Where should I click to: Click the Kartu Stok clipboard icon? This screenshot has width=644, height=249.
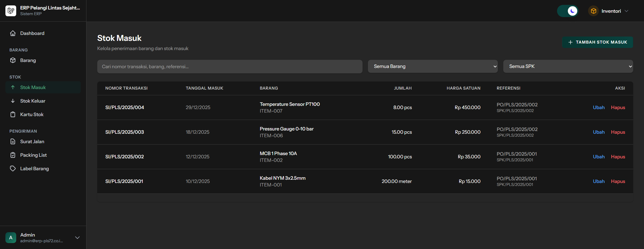click(13, 114)
